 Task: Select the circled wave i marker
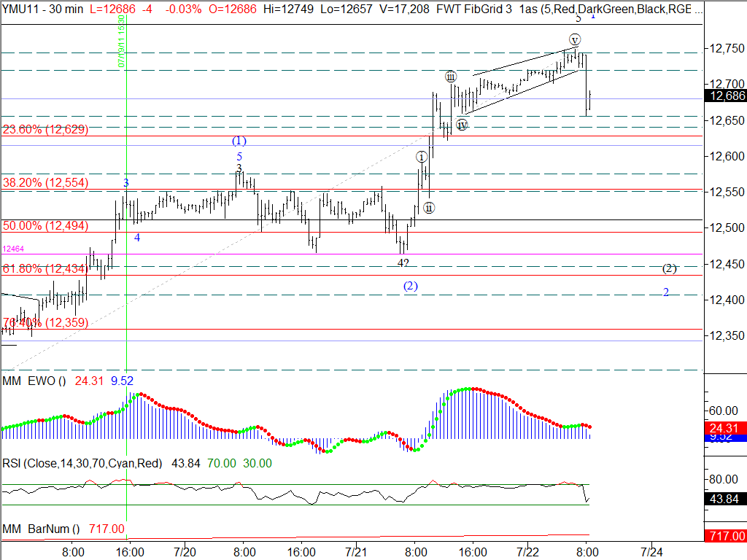point(422,157)
